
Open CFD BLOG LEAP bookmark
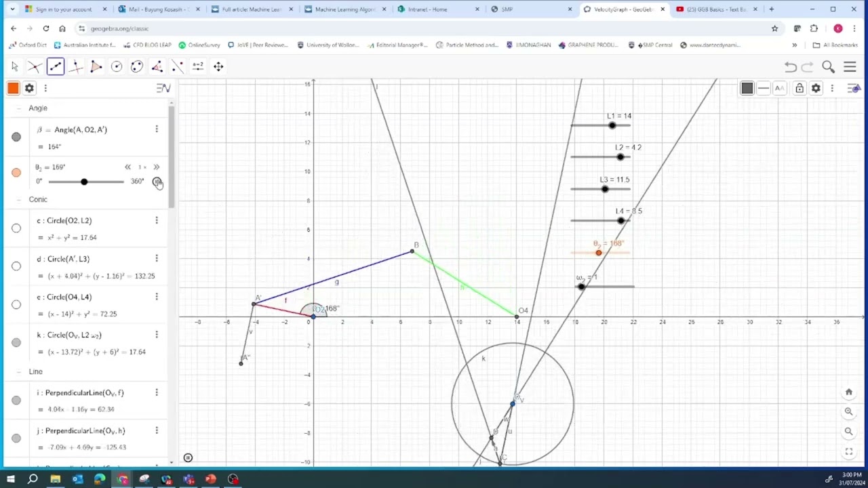pyautogui.click(x=148, y=45)
